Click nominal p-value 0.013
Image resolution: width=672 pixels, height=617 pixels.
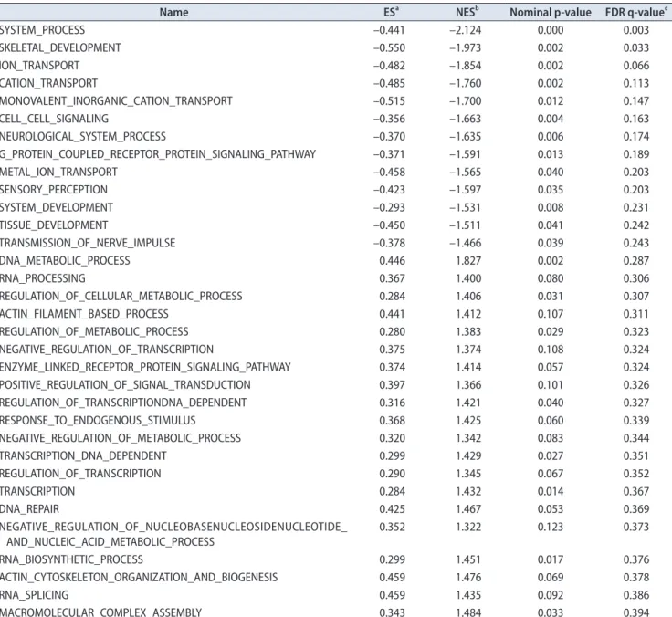pyautogui.click(x=551, y=154)
